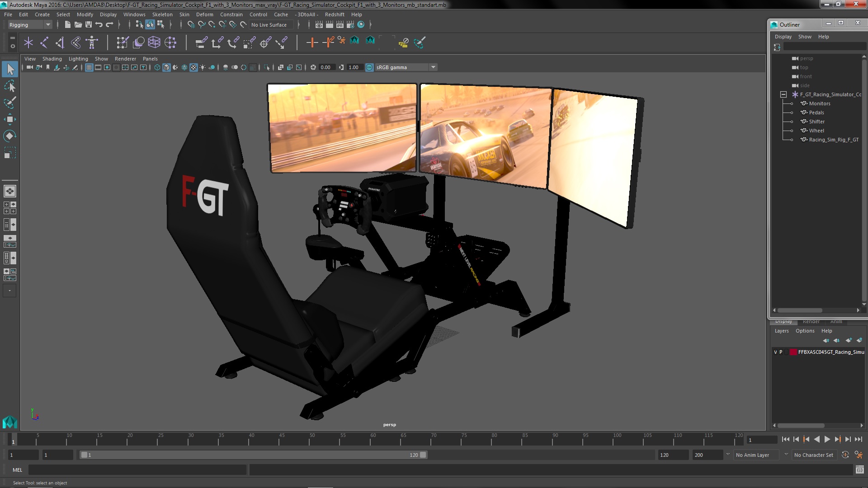This screenshot has height=488, width=868.
Task: Open the Outliner Display menu
Action: [x=783, y=37]
